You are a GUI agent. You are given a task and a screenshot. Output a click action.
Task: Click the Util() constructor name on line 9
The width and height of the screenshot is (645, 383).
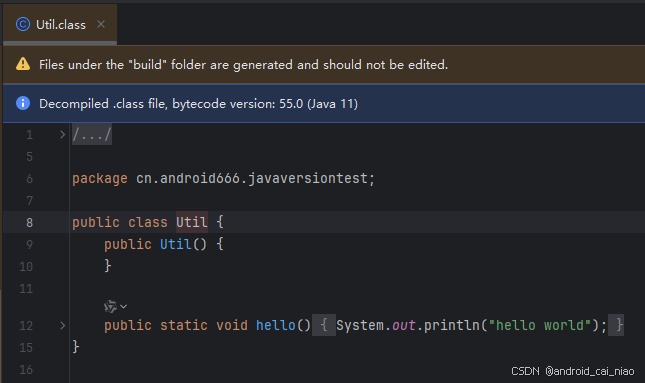click(176, 244)
